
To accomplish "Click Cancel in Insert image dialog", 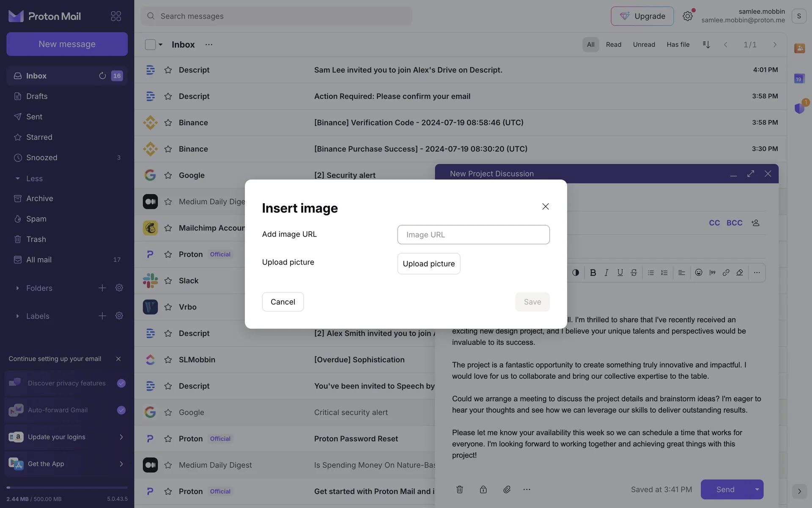I will tap(283, 302).
